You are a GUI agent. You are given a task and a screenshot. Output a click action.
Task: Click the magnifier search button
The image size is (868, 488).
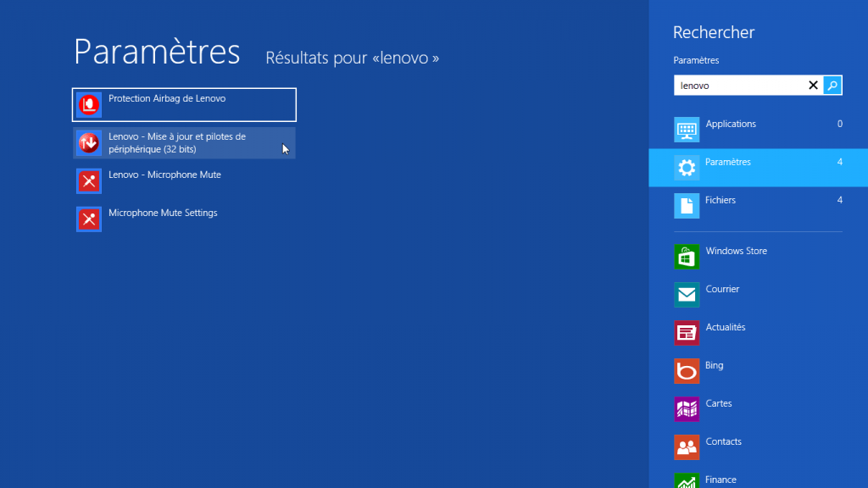[832, 86]
